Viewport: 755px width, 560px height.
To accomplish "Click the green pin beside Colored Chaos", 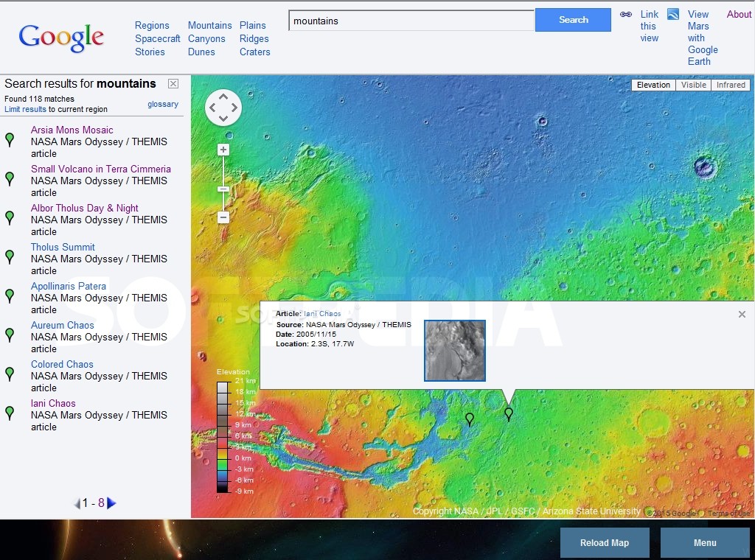I will [10, 374].
